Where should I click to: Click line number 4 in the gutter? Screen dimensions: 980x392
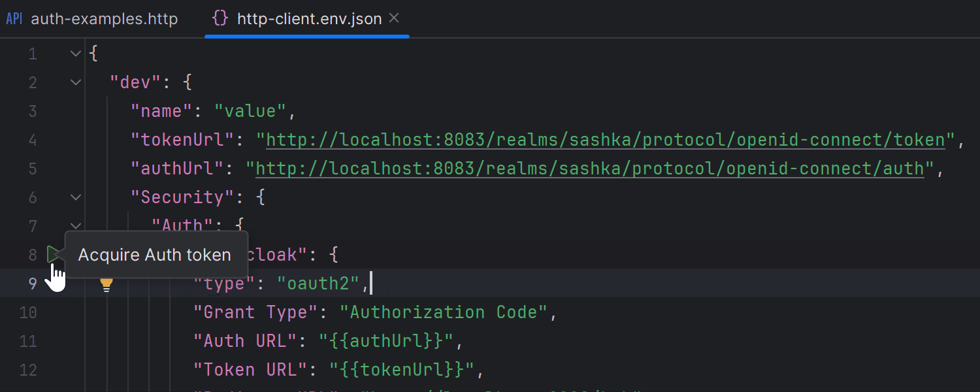32,140
